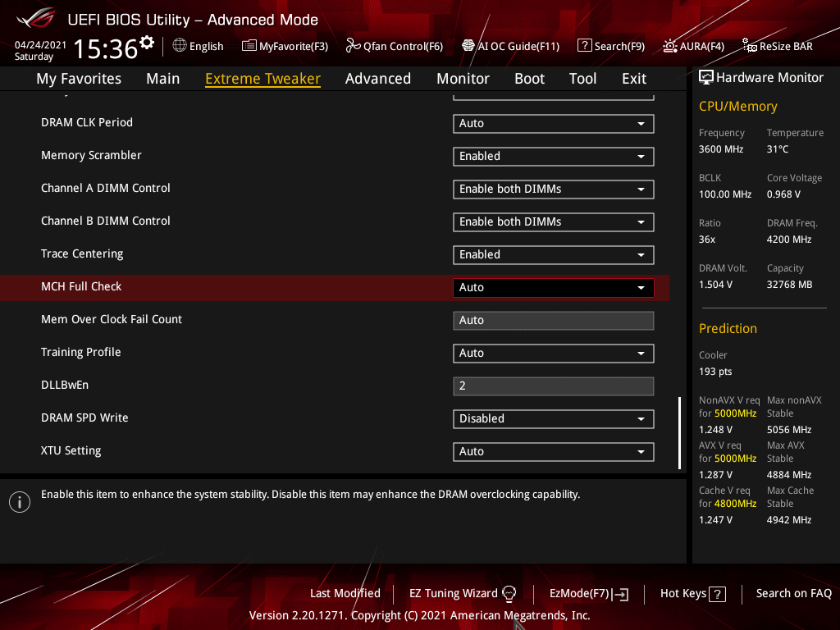
Task: Expand Trace Centering dropdown
Action: pyautogui.click(x=554, y=255)
